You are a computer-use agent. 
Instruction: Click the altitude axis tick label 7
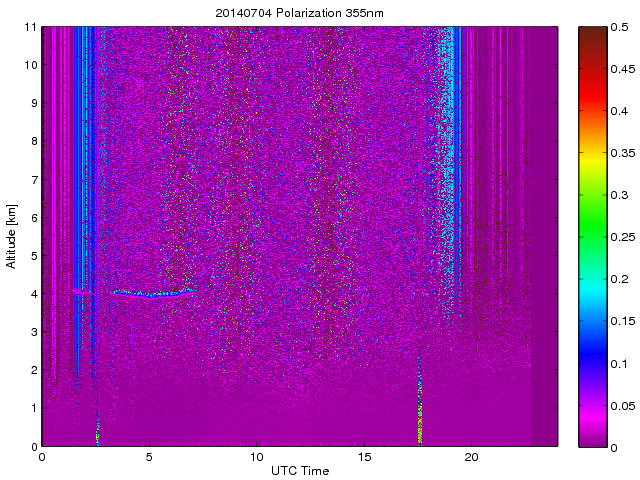point(33,180)
